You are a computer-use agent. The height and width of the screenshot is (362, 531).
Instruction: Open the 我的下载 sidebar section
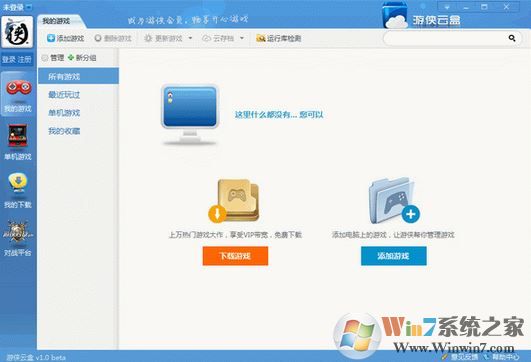18,190
